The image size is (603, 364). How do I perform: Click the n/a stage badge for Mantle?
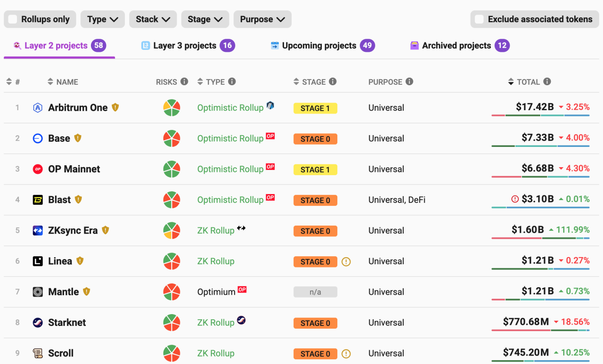315,292
